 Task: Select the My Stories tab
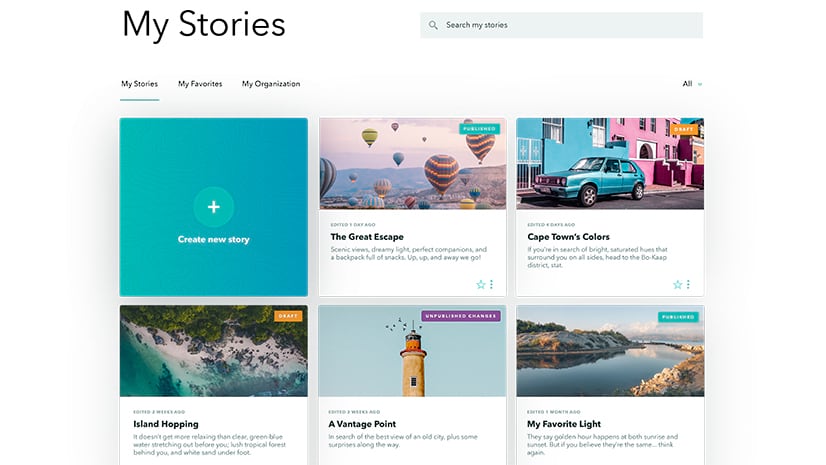pyautogui.click(x=139, y=84)
